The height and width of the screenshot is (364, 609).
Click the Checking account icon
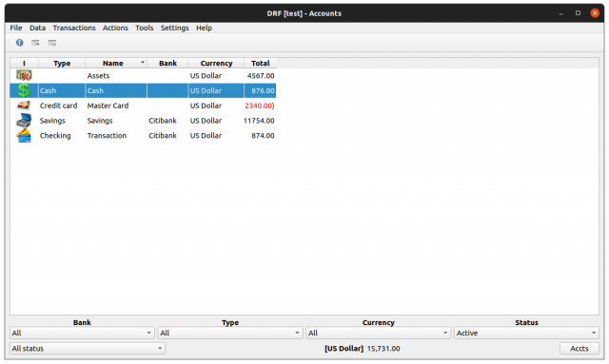[24, 136]
